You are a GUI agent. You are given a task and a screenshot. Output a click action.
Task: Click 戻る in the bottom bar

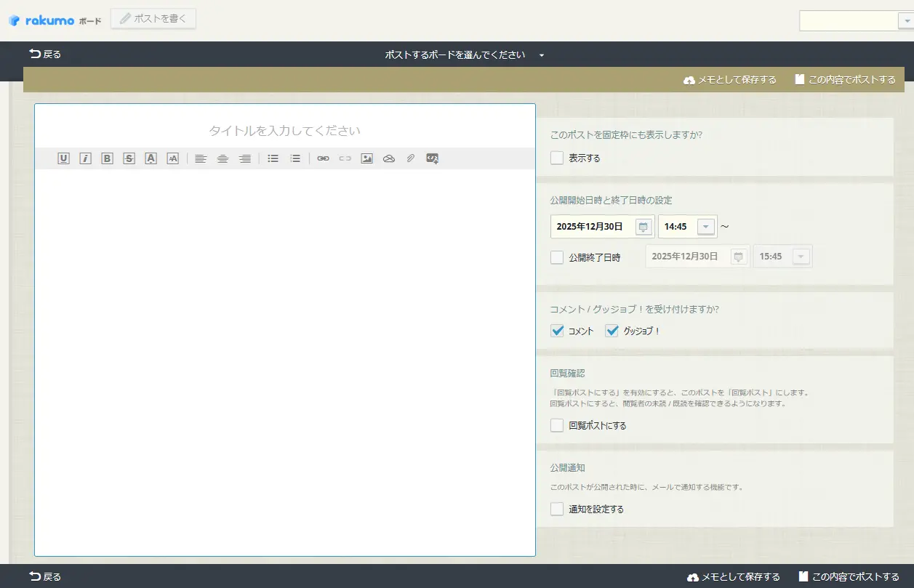click(x=45, y=576)
